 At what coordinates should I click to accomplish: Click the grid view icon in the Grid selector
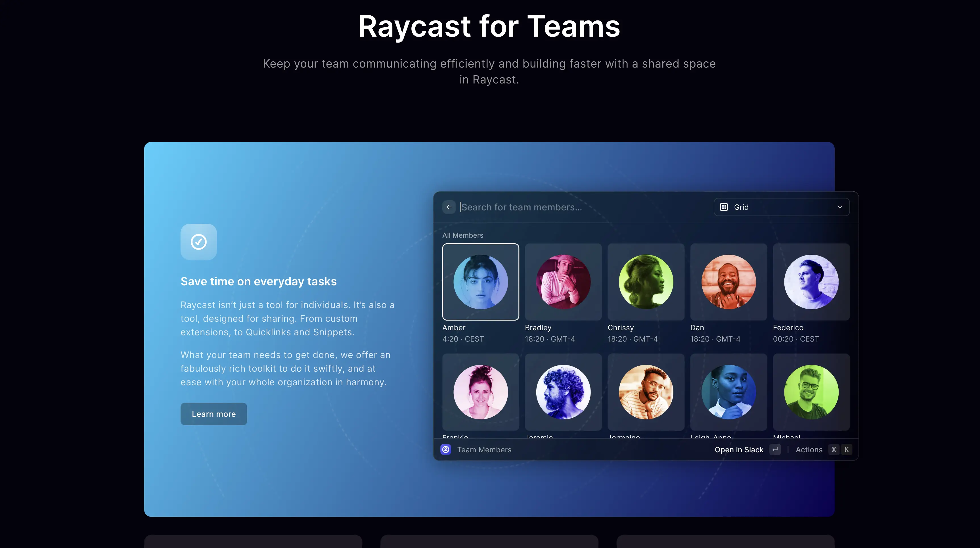point(724,207)
